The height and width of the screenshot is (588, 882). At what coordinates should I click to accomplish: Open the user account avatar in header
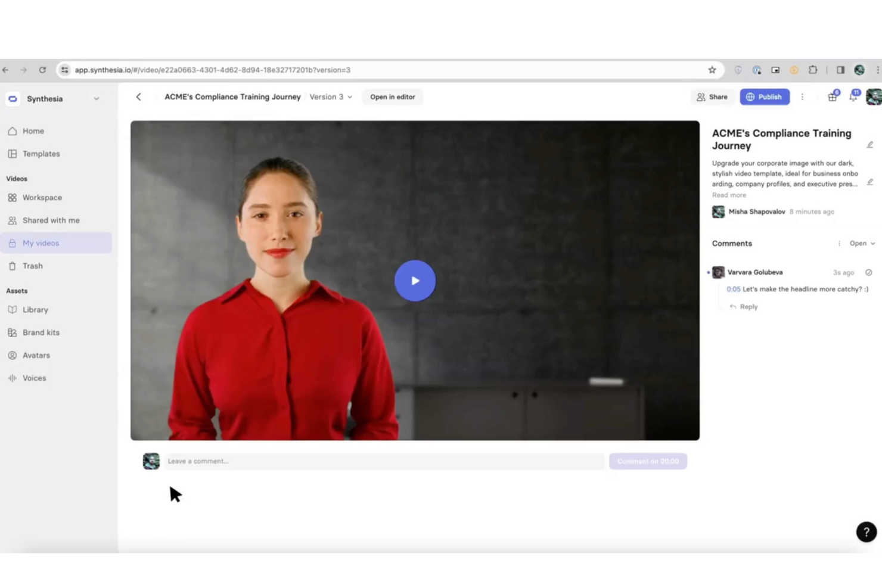(874, 97)
